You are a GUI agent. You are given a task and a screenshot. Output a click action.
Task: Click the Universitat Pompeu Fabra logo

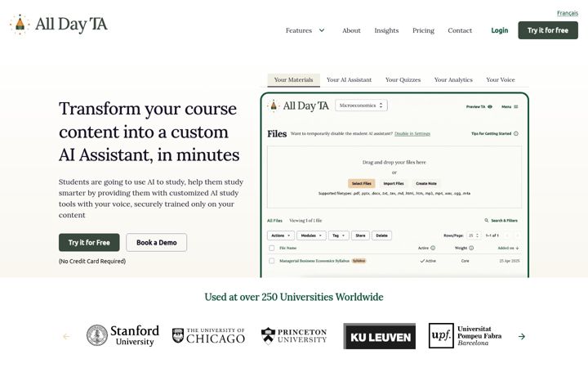465,336
